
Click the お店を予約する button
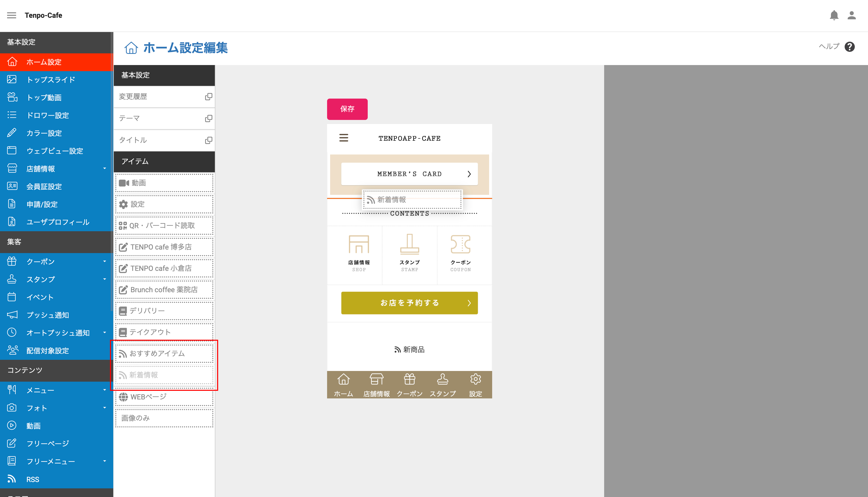(409, 303)
